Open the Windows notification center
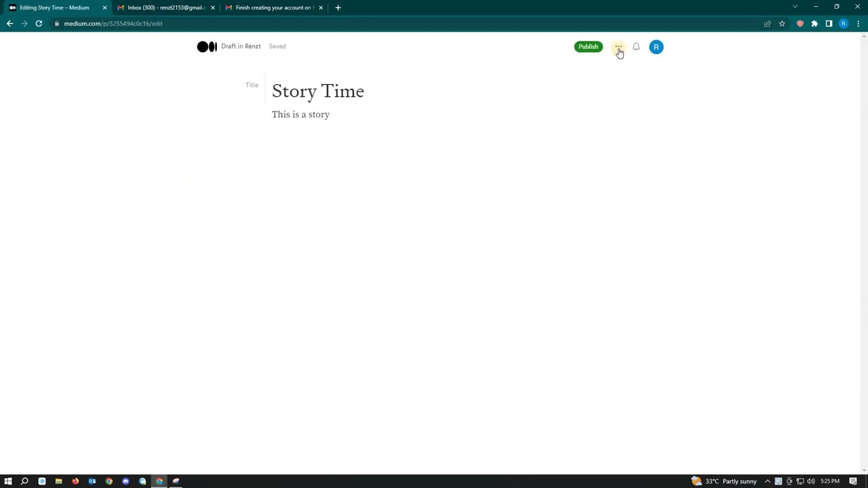This screenshot has width=868, height=488. (853, 481)
